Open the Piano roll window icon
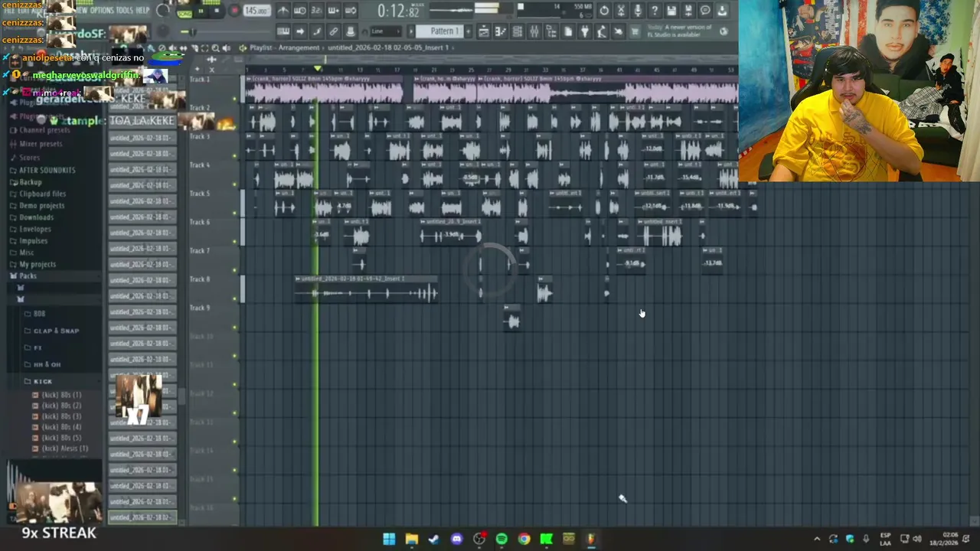The width and height of the screenshot is (980, 551). click(x=501, y=31)
